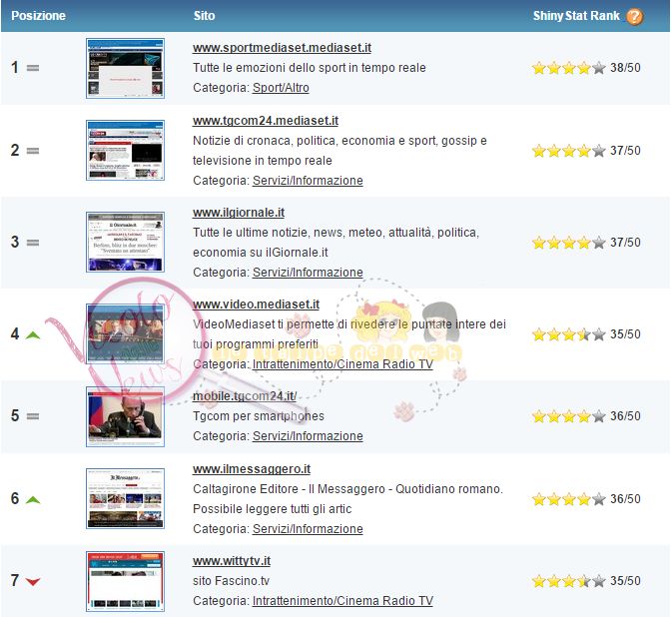Click the ilgiornale.it site thumbnail

[125, 242]
